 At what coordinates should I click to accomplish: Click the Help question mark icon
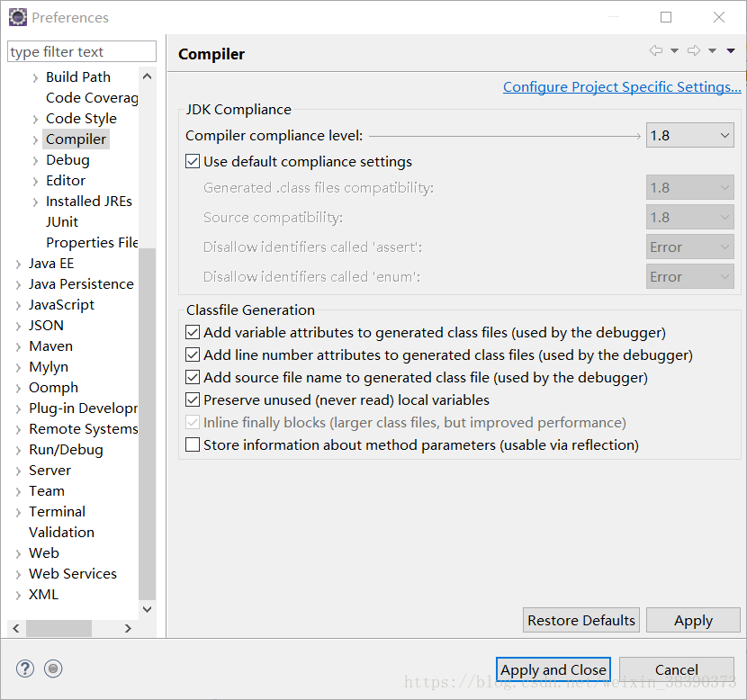(x=25, y=669)
